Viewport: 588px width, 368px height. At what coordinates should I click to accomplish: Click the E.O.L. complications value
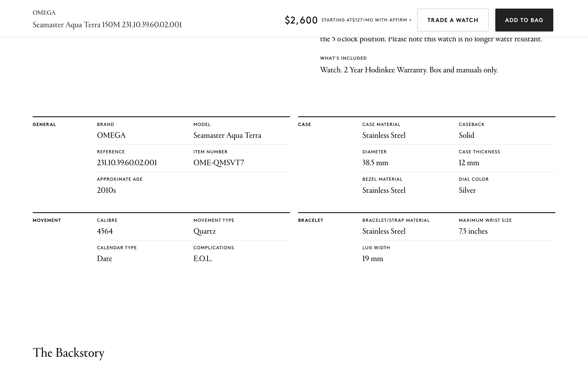tap(203, 259)
